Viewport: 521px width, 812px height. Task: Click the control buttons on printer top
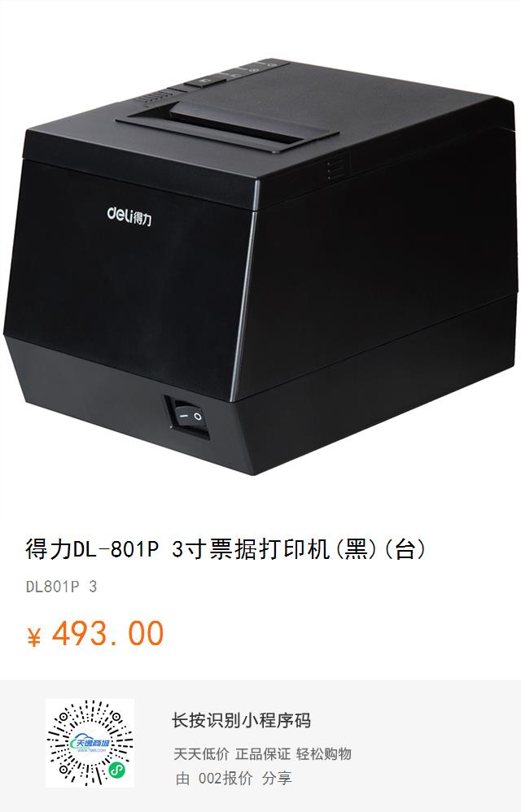click(x=235, y=72)
